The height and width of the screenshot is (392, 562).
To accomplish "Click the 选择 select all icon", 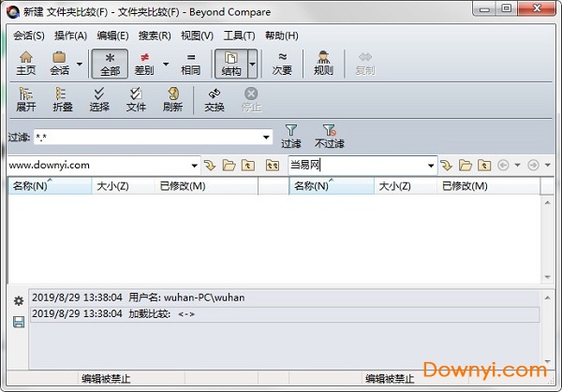I will (99, 99).
